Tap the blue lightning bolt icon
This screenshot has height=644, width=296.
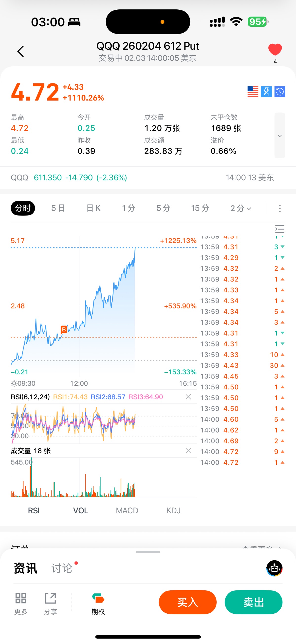coord(266,92)
